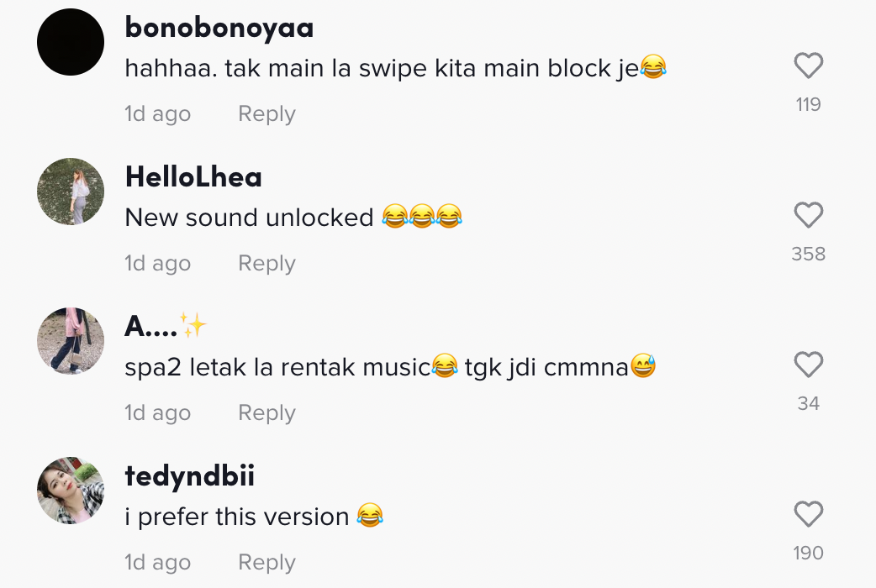The height and width of the screenshot is (588, 876).
Task: Like the comment about rentak music
Action: [x=808, y=365]
